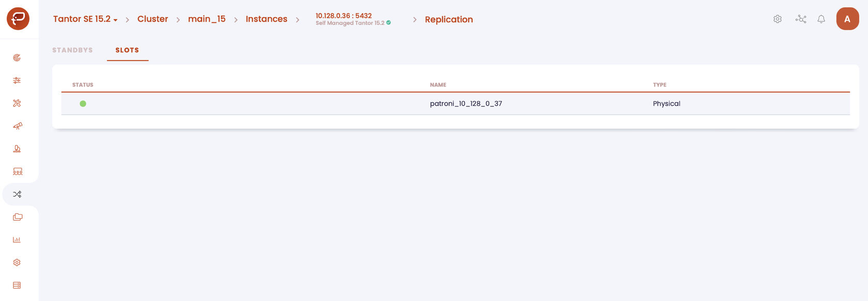The height and width of the screenshot is (301, 868).
Task: Switch to the Standbys tab
Action: (72, 50)
